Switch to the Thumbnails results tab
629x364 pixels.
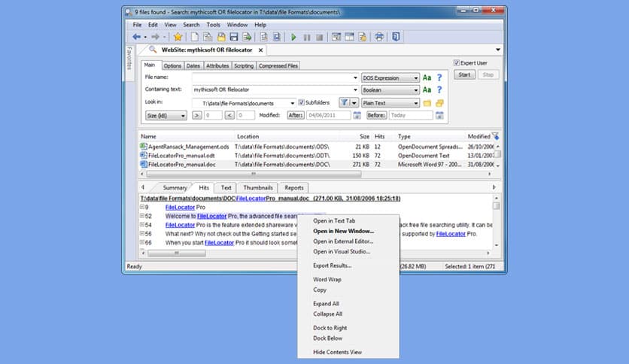coord(257,187)
